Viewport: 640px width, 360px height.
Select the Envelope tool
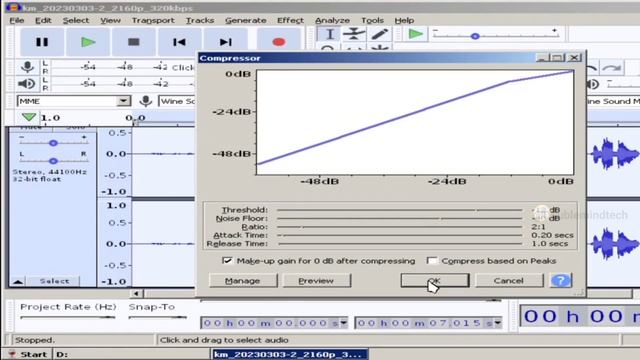(x=354, y=34)
